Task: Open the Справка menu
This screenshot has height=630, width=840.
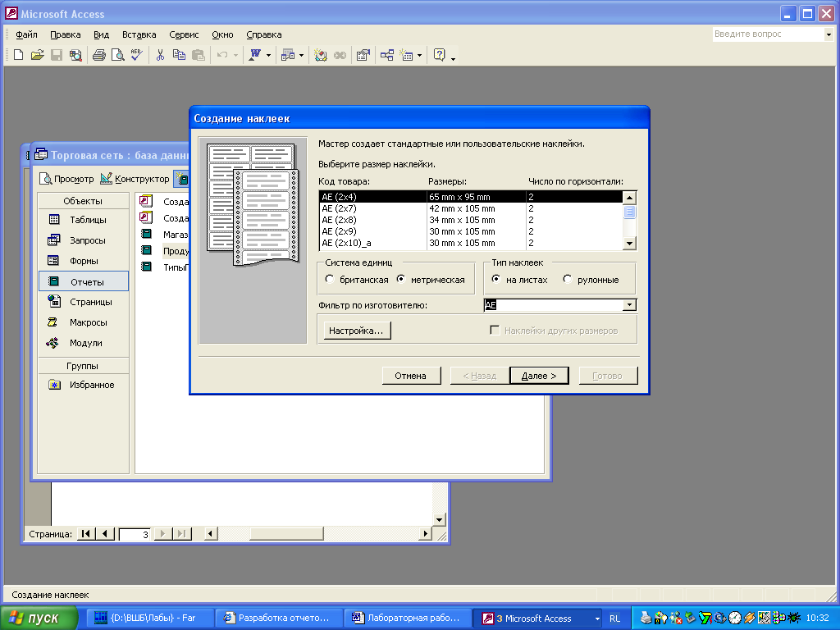Action: (263, 34)
